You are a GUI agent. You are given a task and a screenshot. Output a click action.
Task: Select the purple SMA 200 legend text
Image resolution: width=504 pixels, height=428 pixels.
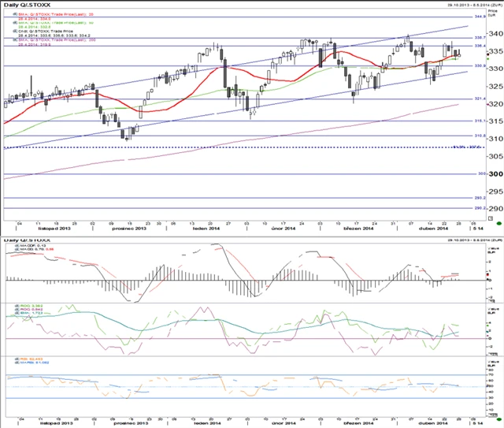[57, 40]
